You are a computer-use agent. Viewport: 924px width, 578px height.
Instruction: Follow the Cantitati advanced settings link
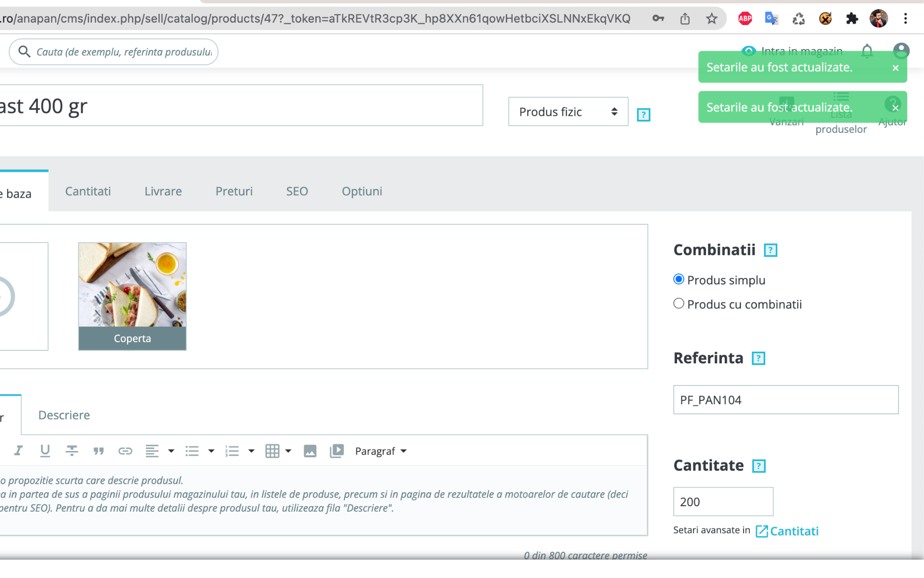click(x=793, y=531)
